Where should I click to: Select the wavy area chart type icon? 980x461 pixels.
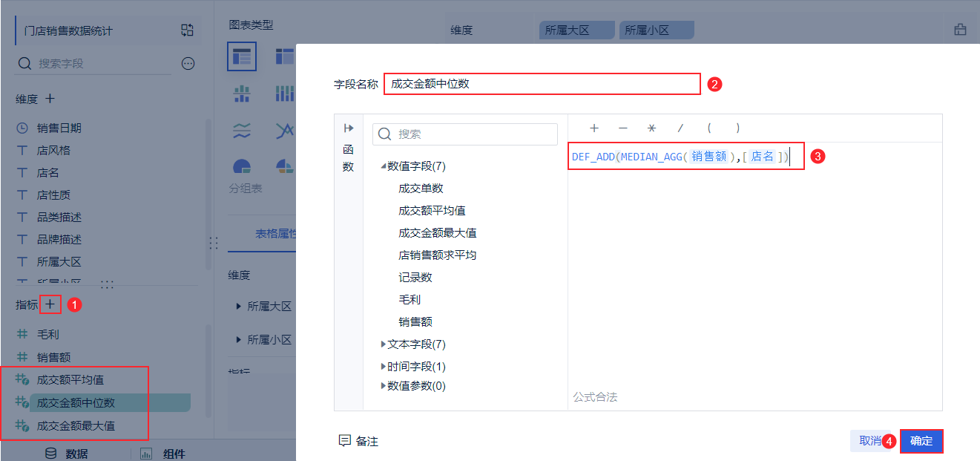(242, 131)
